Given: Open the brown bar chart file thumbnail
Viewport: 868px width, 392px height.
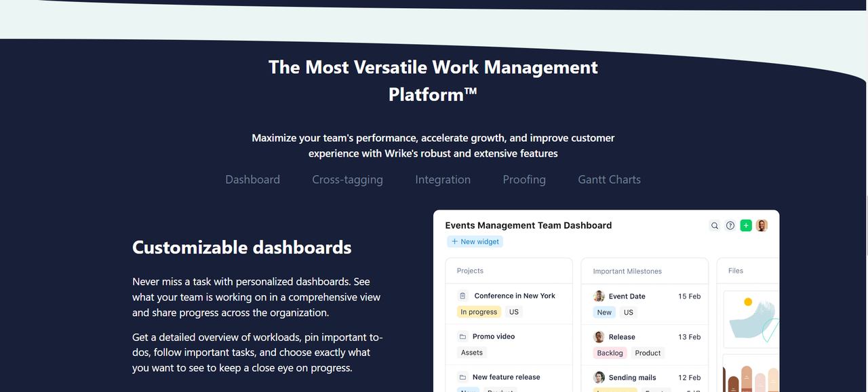Looking at the screenshot, I should click(751, 374).
